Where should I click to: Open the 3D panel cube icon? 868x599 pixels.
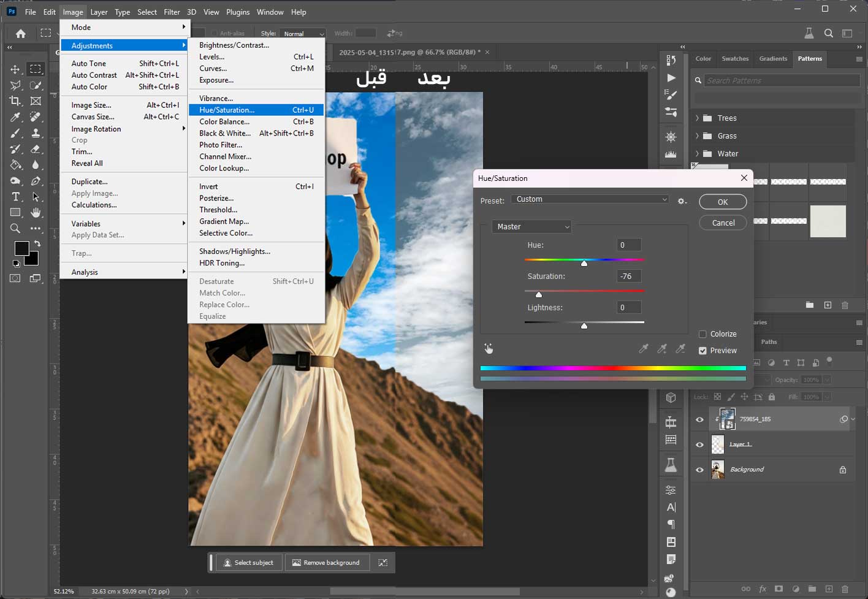(671, 398)
